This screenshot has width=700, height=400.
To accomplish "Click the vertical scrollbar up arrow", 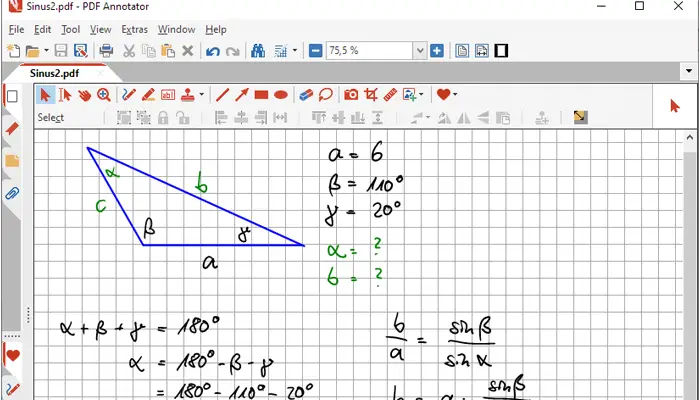I will 689,138.
